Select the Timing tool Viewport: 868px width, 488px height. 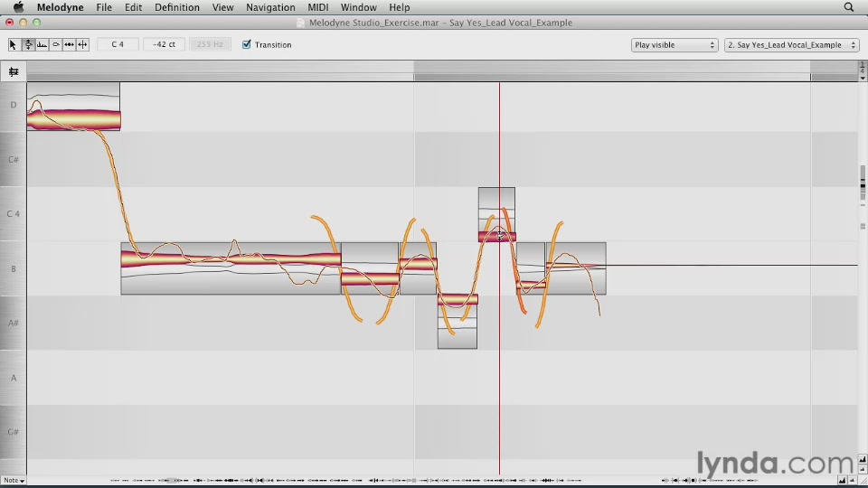coord(69,45)
